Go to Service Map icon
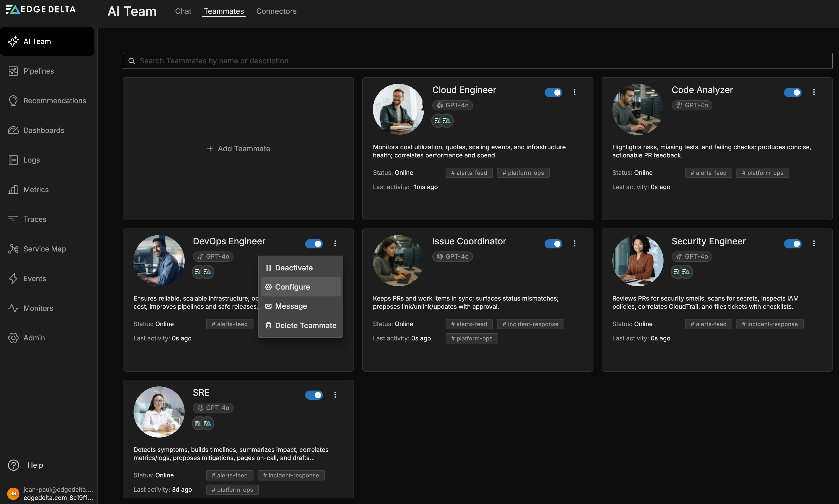The width and height of the screenshot is (839, 504). [13, 249]
